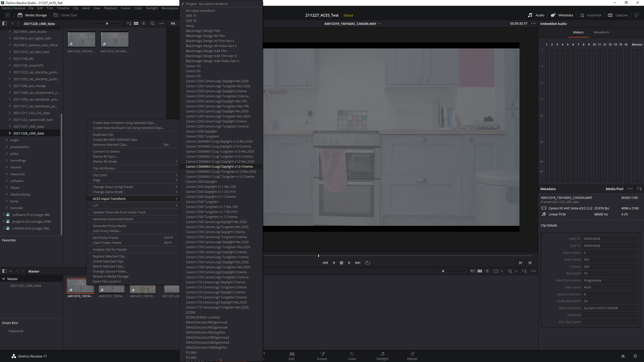This screenshot has width=644, height=362.
Task: Select Reveal in Media Storage
Action: 133,276
